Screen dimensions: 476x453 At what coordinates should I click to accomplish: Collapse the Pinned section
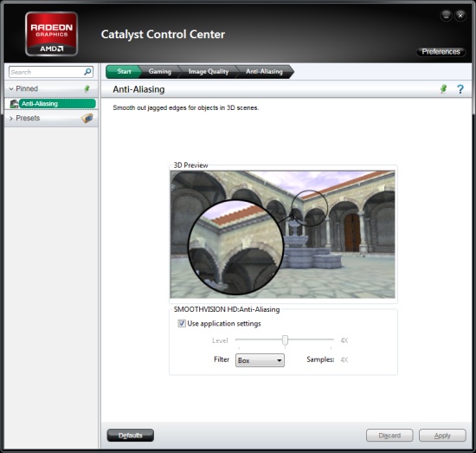click(x=11, y=88)
